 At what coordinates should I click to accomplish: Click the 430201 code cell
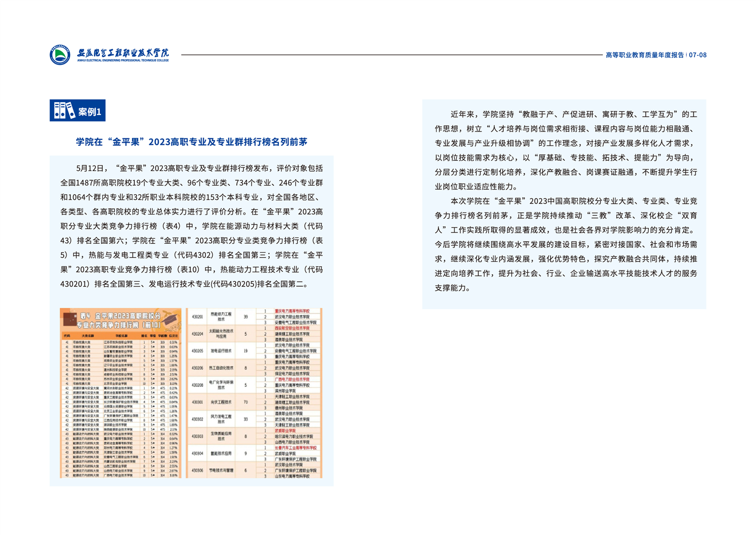tap(197, 317)
